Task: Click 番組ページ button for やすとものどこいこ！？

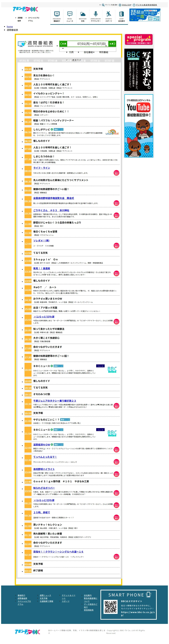Action: 65,420
